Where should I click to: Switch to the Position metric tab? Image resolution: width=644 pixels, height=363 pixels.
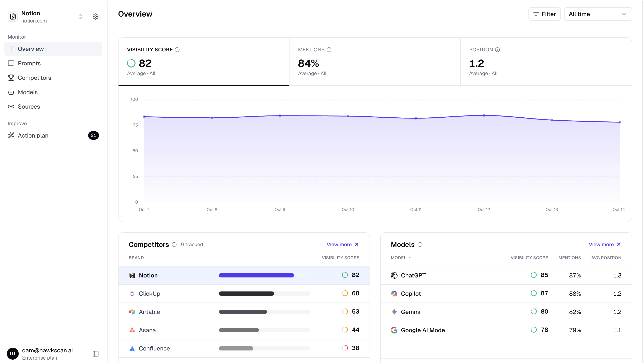(546, 62)
